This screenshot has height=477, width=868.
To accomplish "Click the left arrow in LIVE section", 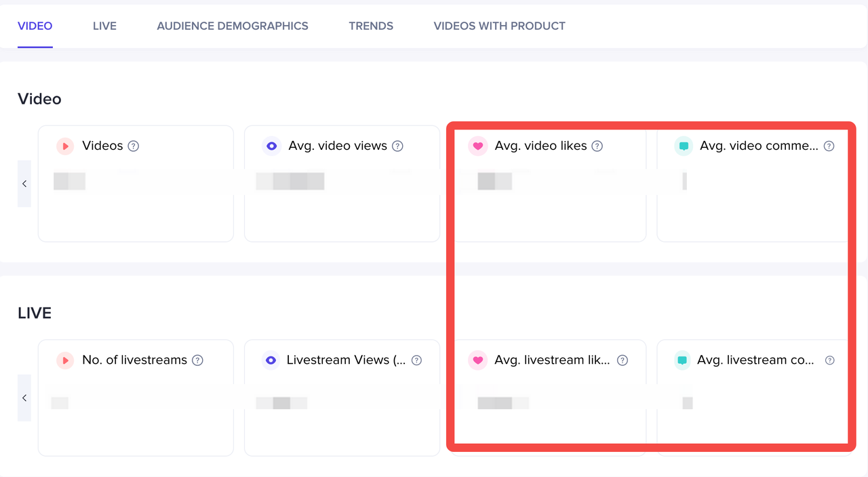I will (24, 398).
